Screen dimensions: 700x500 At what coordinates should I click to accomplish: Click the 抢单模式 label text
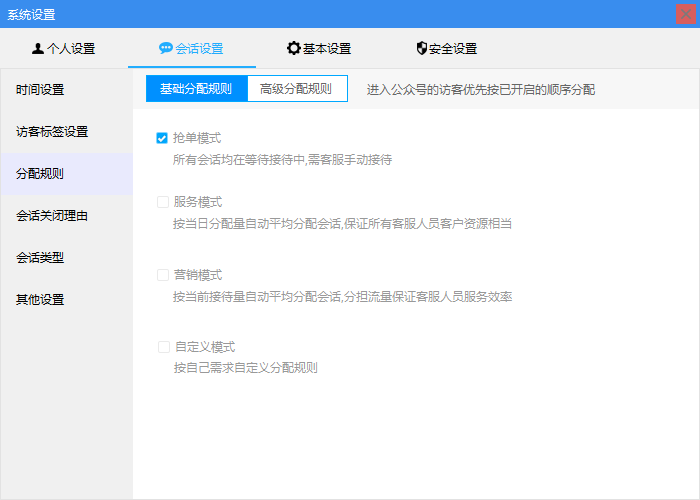(x=197, y=138)
